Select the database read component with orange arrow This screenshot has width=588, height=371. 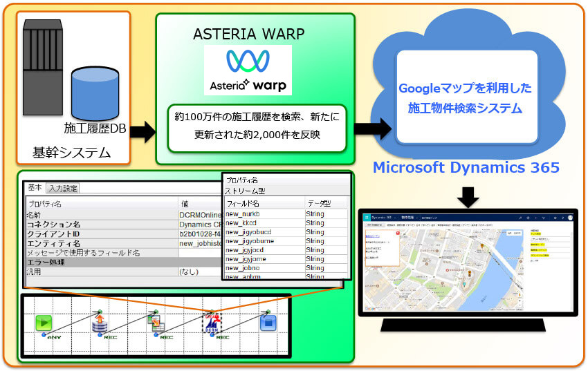pyautogui.click(x=100, y=323)
